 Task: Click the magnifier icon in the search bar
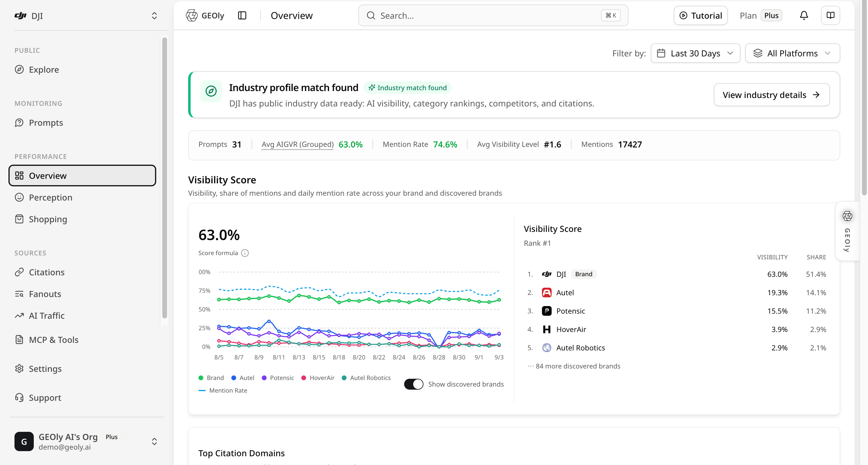[x=371, y=15]
